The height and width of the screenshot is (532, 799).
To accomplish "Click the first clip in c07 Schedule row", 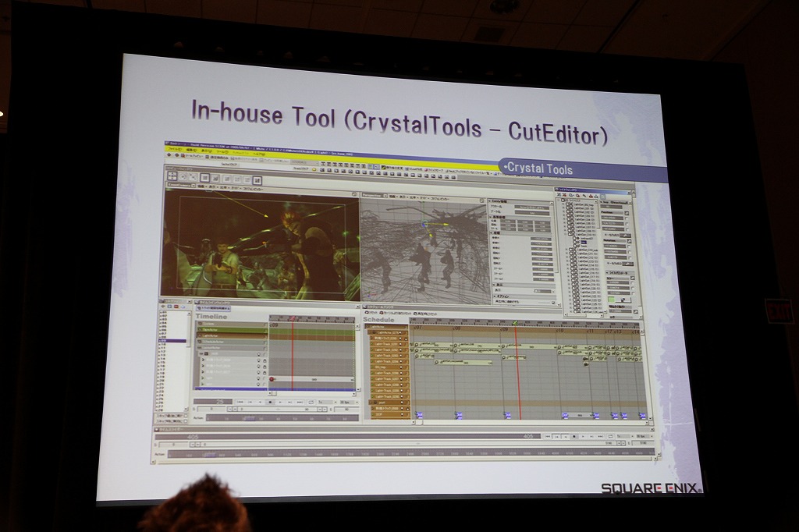I will [x=434, y=345].
